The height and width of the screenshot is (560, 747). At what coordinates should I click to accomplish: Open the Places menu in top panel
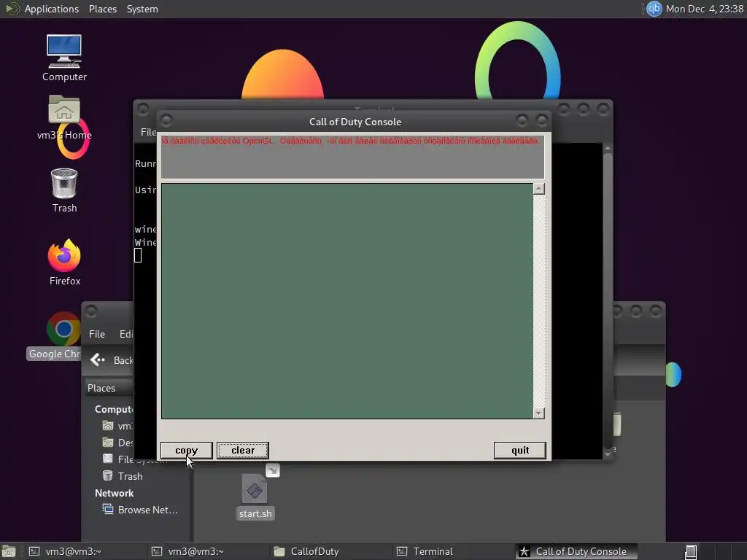(x=103, y=9)
